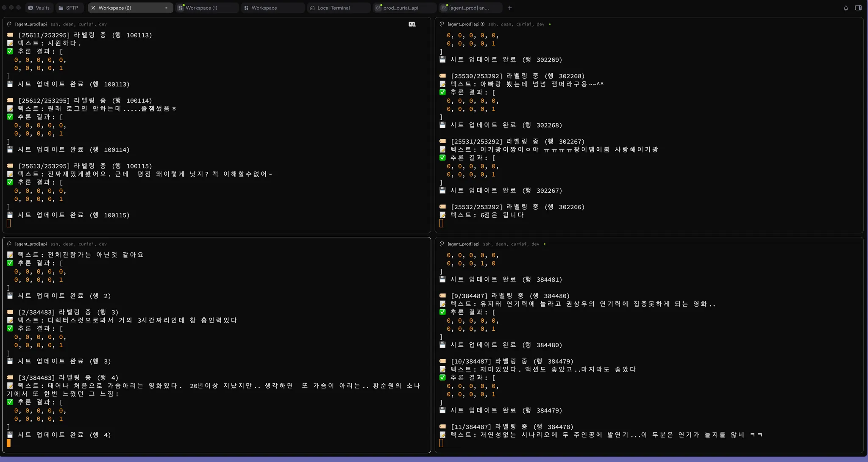Switch to the SFTP tab
This screenshot has width=868, height=462.
point(68,8)
